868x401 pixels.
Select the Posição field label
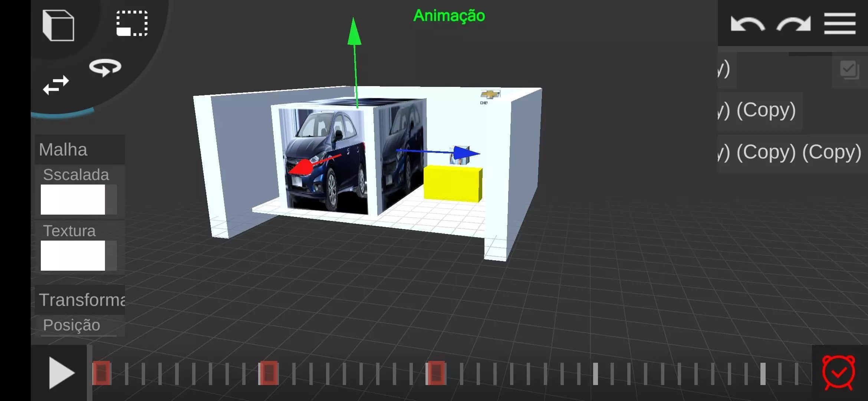tap(72, 325)
